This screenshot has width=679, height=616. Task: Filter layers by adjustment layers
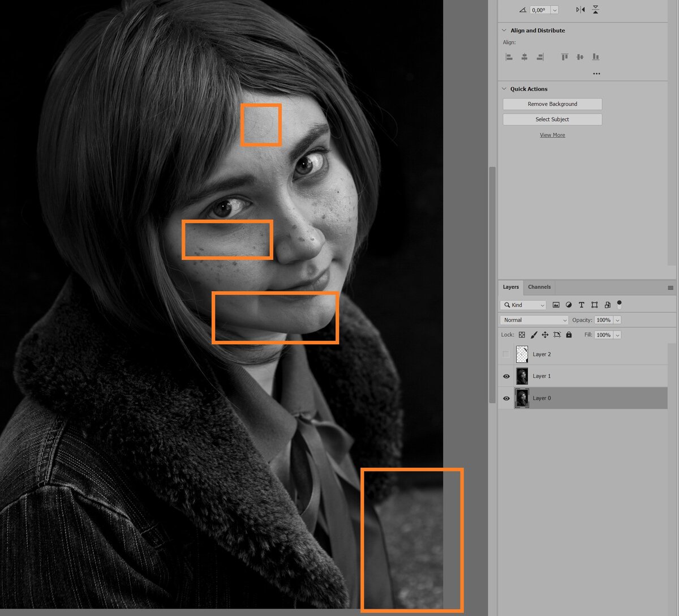tap(569, 305)
